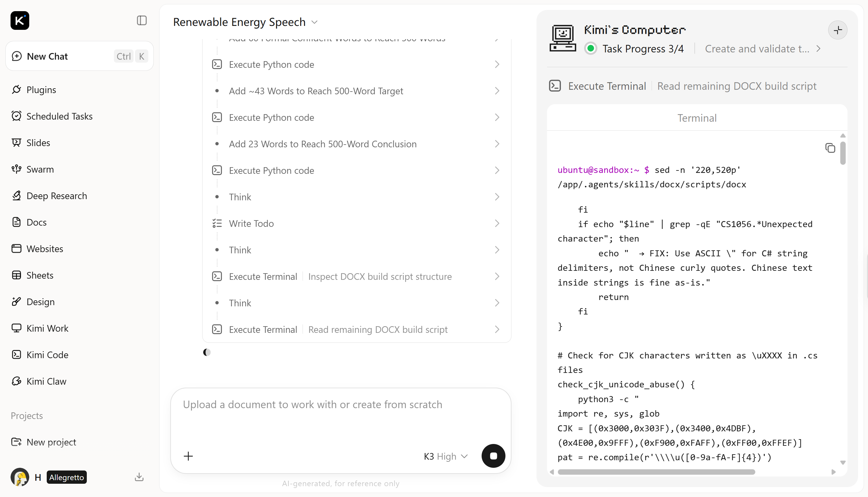Click the plus attachment button in chat input
This screenshot has width=868, height=497.
point(188,456)
